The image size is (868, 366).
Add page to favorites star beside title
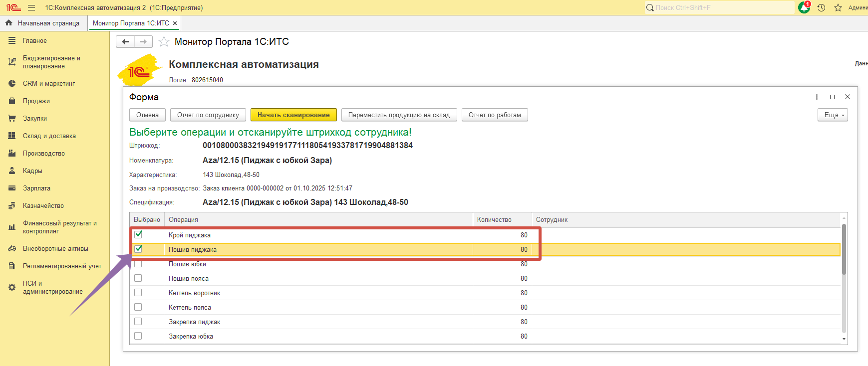164,42
